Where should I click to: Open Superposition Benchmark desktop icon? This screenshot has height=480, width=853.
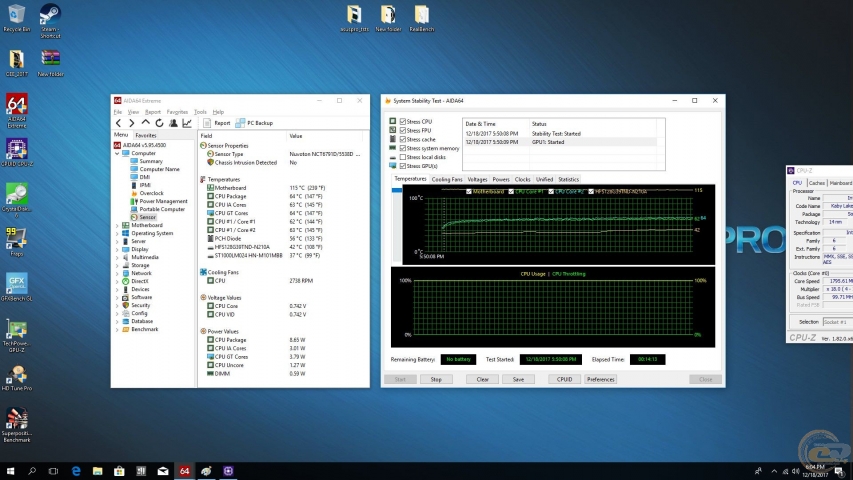tap(16, 426)
